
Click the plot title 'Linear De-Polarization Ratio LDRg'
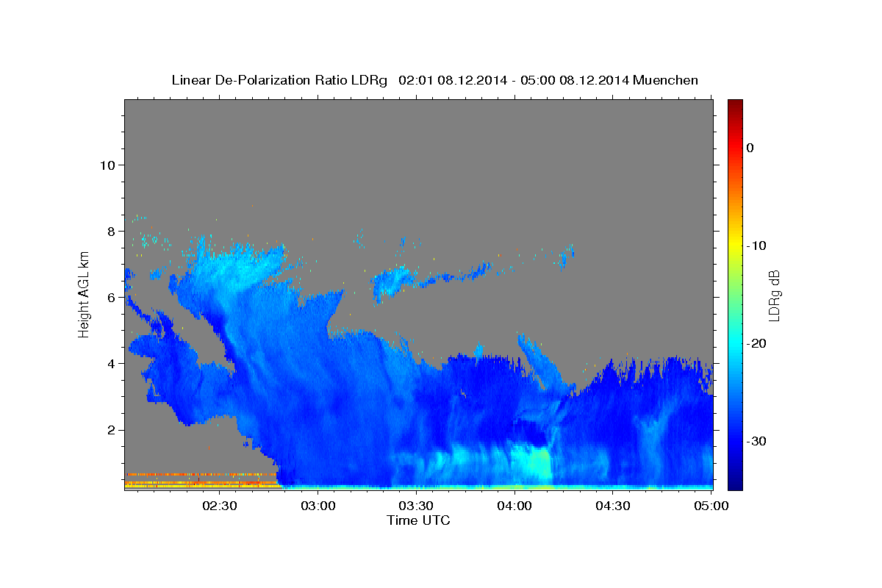[279, 80]
